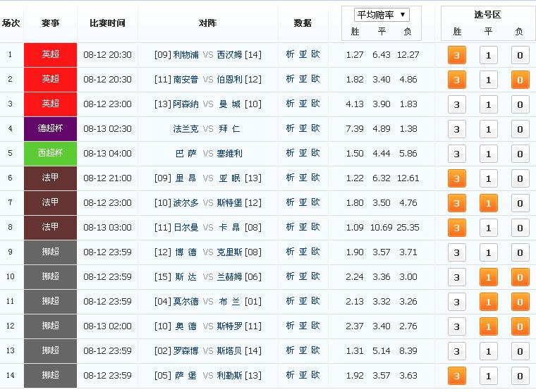The image size is (536, 392).
Task: Open 析 analysis for 法兰克 vs 拜仁
Action: coord(290,128)
